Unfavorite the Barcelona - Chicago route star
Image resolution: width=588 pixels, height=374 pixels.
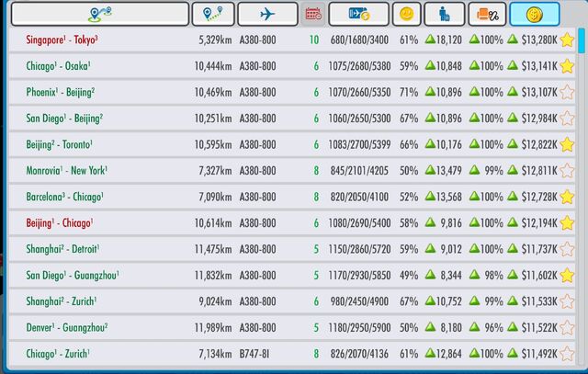pos(567,197)
